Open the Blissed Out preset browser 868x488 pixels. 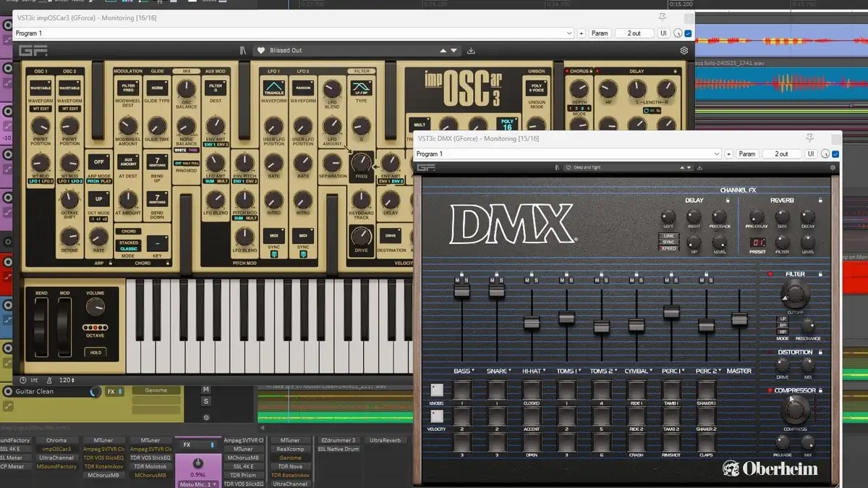pos(289,50)
